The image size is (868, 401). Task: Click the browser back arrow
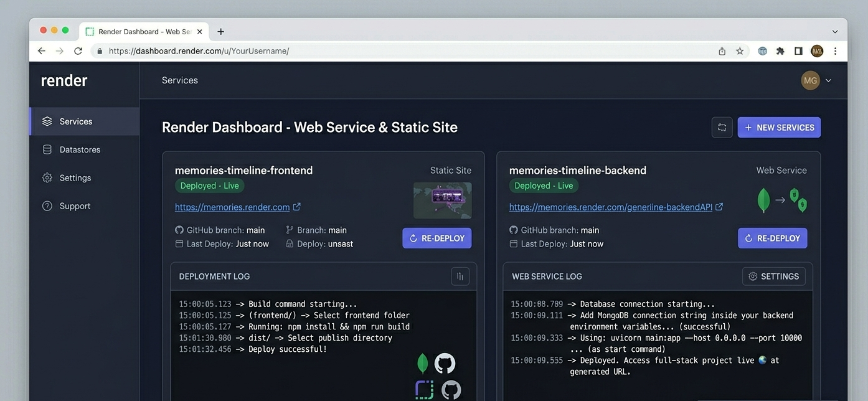coord(41,51)
